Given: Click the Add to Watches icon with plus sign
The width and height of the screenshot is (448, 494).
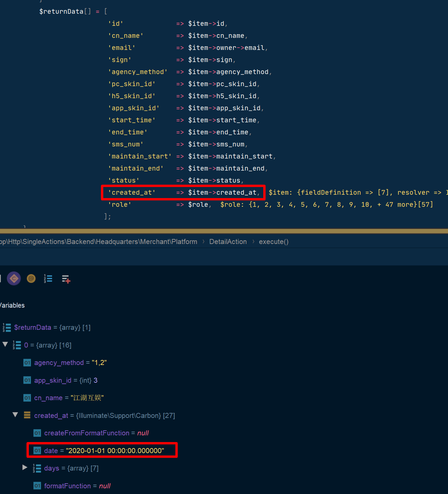Looking at the screenshot, I should [66, 279].
